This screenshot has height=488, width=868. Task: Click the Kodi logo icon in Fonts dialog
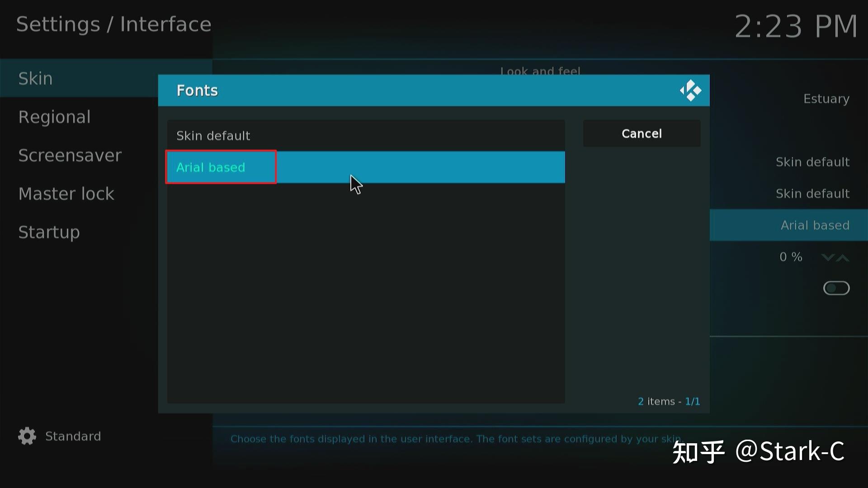coord(690,90)
